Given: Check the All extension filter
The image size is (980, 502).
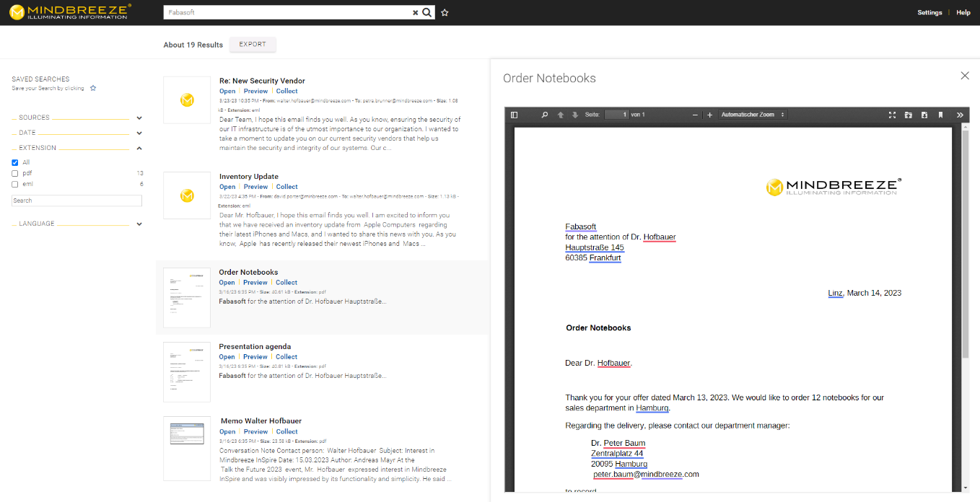Looking at the screenshot, I should [x=15, y=162].
